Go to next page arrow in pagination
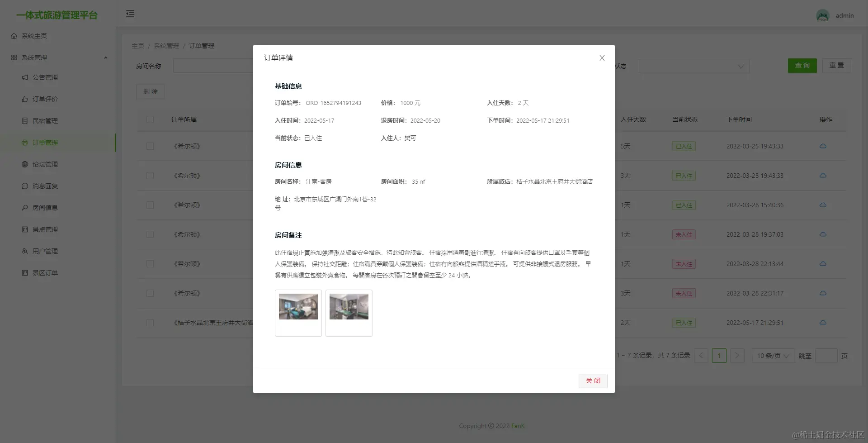The height and width of the screenshot is (443, 868). pyautogui.click(x=737, y=356)
